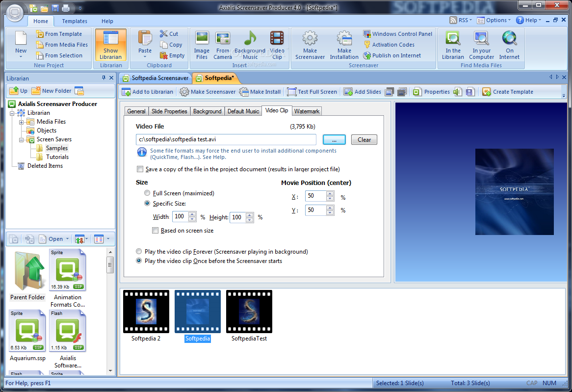This screenshot has width=572, height=392.
Task: Select Play video clip Once option
Action: (139, 261)
